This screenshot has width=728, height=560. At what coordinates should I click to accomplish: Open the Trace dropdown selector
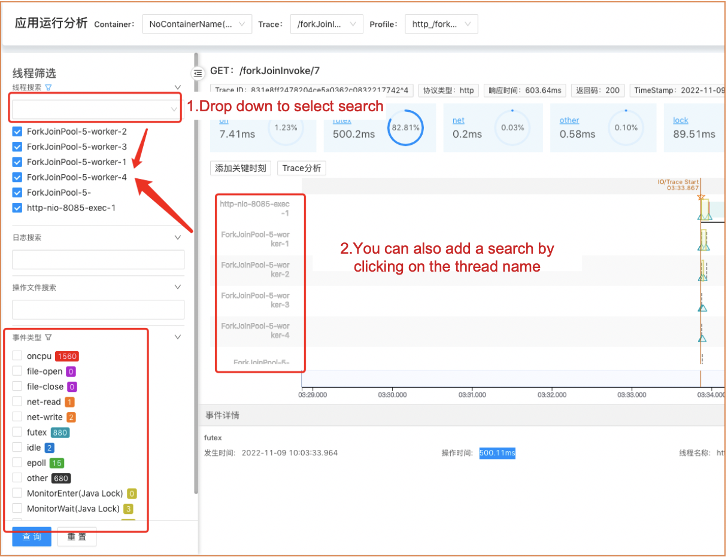click(326, 25)
